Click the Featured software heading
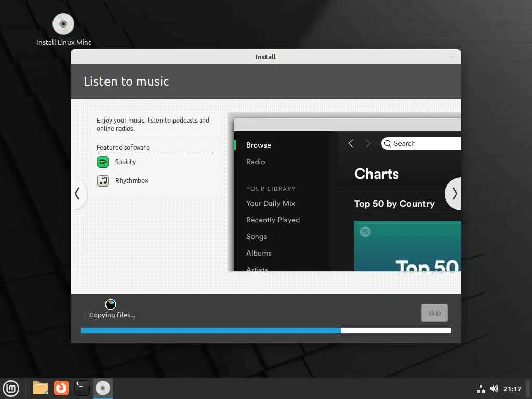This screenshot has height=399, width=532. [x=123, y=147]
